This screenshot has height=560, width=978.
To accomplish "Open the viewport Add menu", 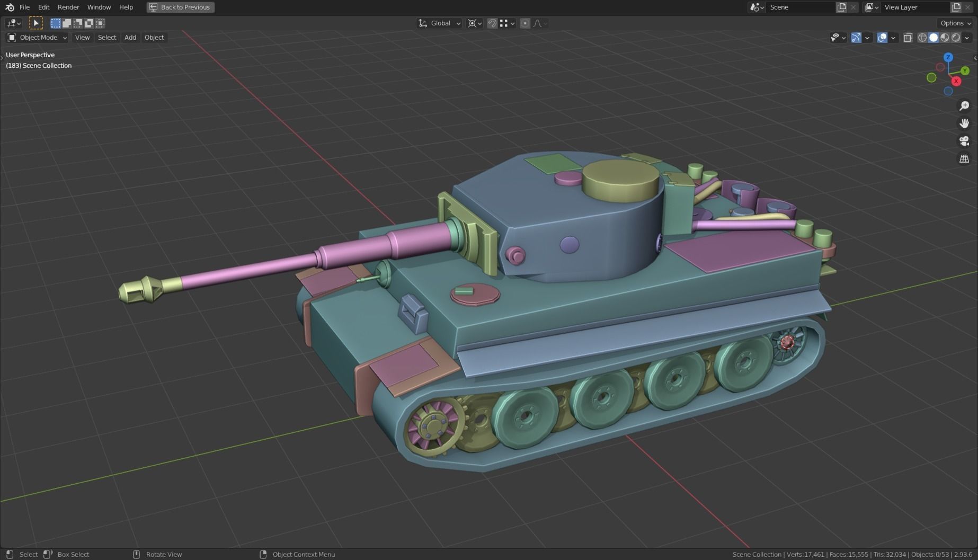I will tap(130, 38).
